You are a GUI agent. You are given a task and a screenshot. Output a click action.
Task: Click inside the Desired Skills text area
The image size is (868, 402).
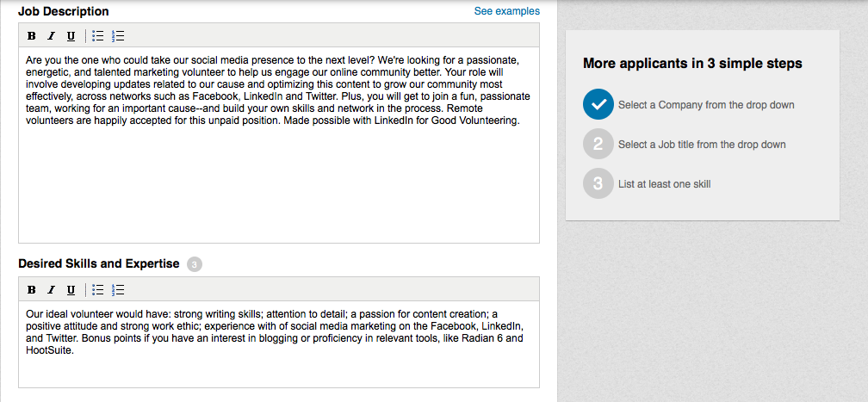tap(279, 343)
